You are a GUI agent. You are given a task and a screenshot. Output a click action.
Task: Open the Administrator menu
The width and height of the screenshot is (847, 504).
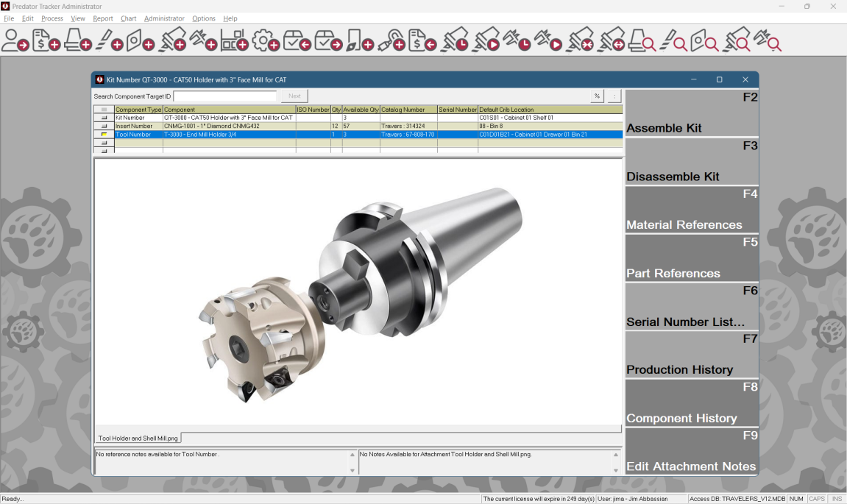click(164, 18)
